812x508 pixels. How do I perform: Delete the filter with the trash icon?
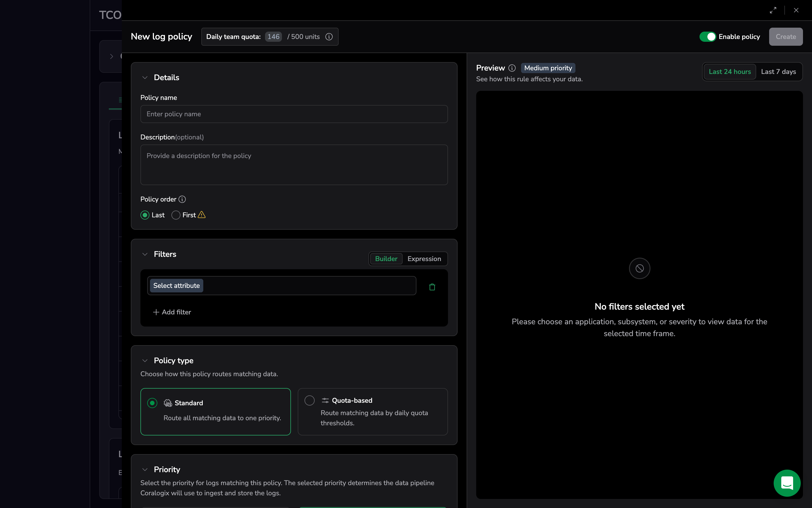click(x=432, y=287)
